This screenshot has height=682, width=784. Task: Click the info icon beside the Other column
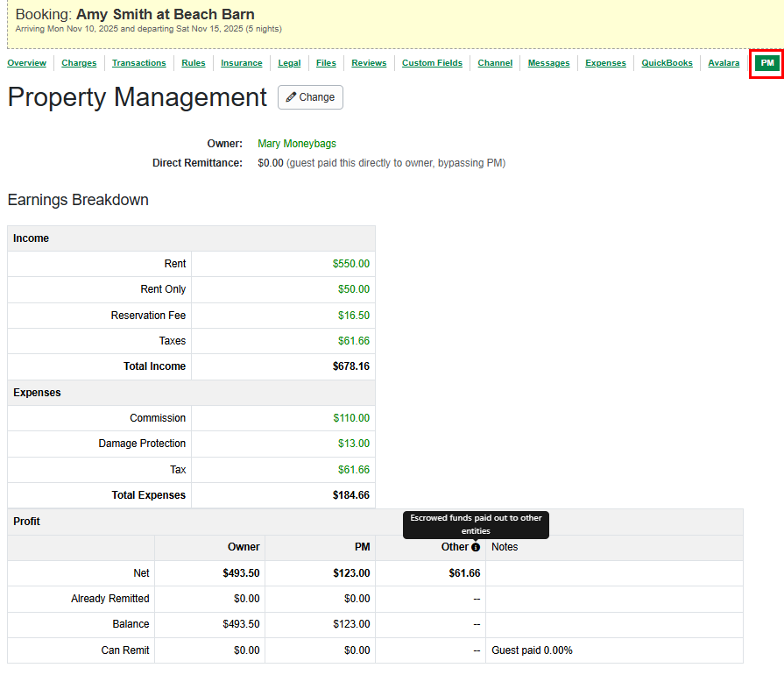(476, 547)
